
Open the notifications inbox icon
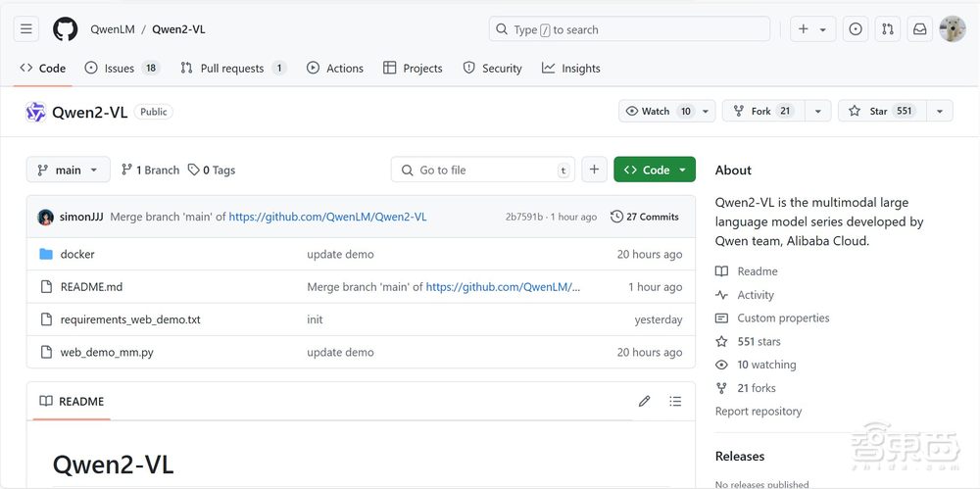[919, 29]
